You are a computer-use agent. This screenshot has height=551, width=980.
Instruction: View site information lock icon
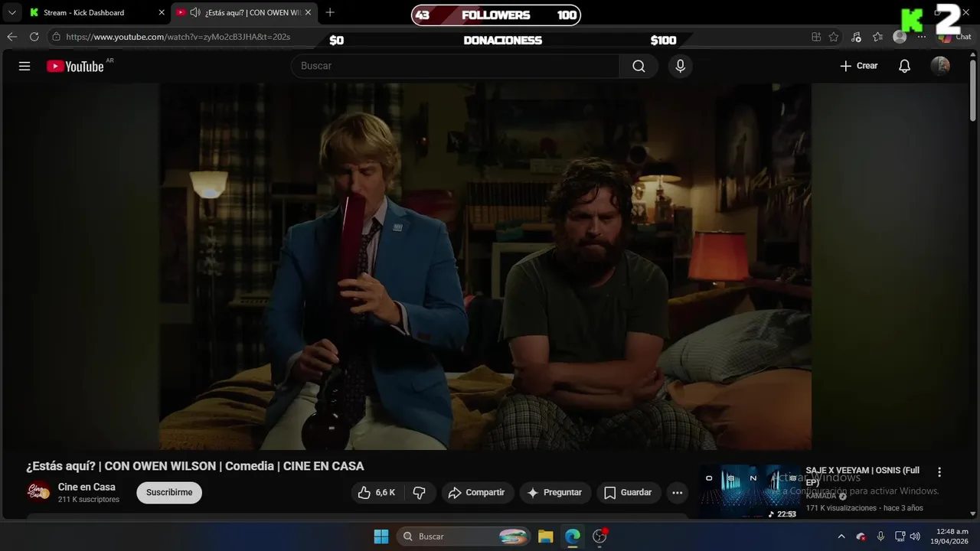click(x=56, y=37)
